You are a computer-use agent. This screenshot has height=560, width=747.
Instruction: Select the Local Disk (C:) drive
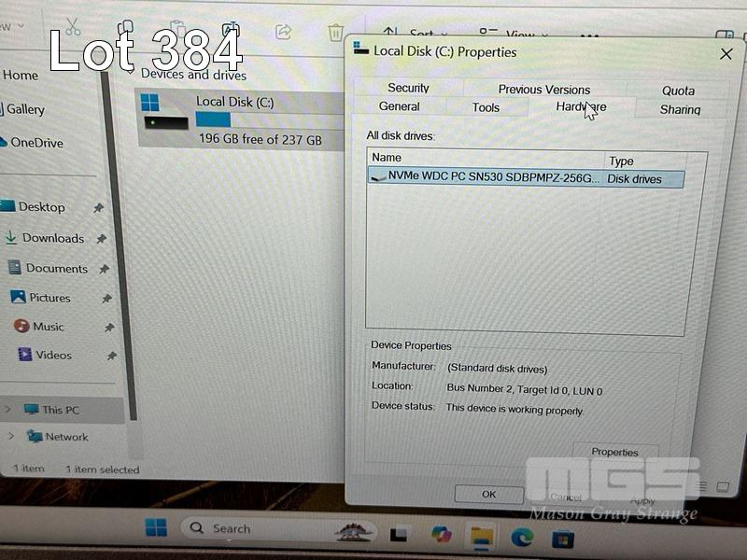[233, 119]
